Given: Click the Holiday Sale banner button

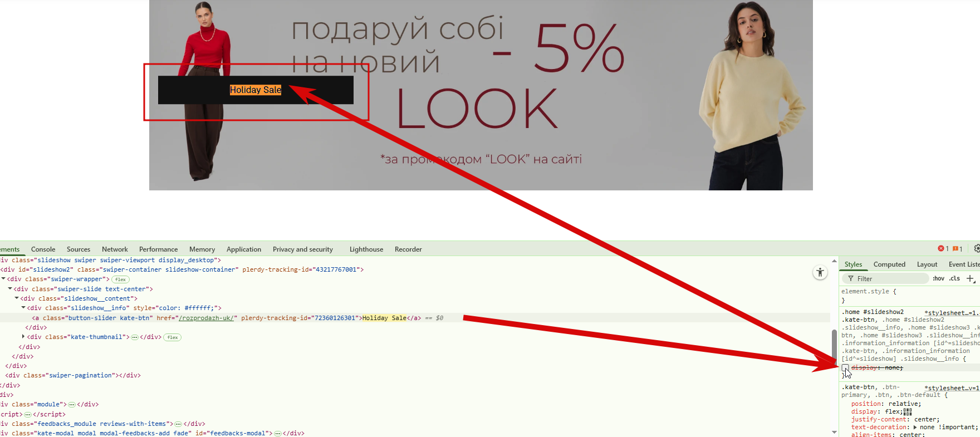Looking at the screenshot, I should [256, 90].
